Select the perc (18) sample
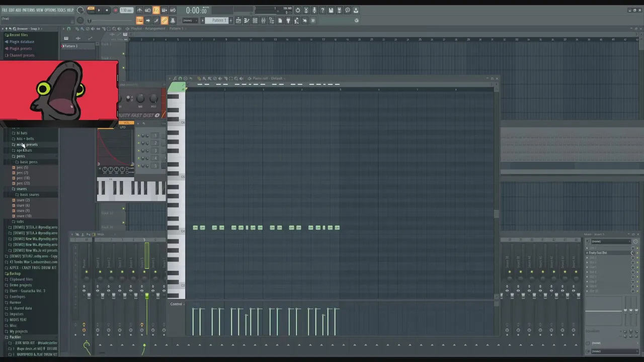Viewport: 644px width, 362px height. tap(23, 178)
